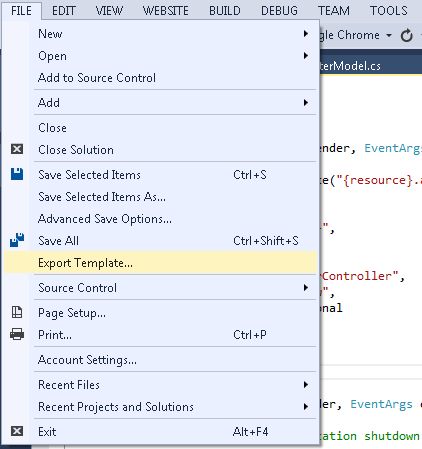Click the Controller" string in code
The width and height of the screenshot is (422, 449).
point(360,276)
